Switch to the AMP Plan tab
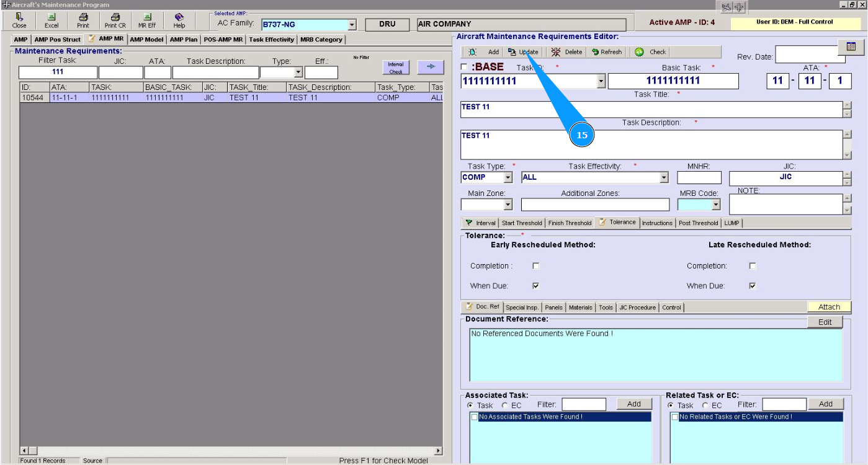Image resolution: width=868 pixels, height=465 pixels. pos(184,40)
